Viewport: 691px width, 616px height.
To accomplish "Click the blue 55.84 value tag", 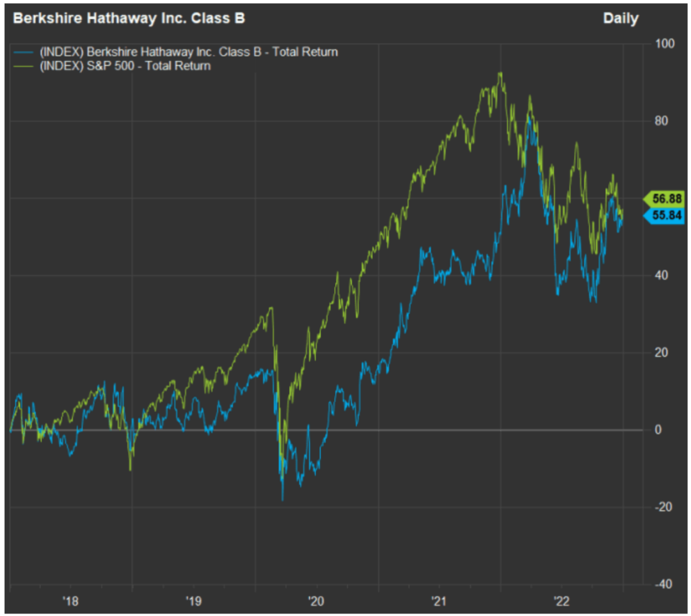I will (664, 216).
